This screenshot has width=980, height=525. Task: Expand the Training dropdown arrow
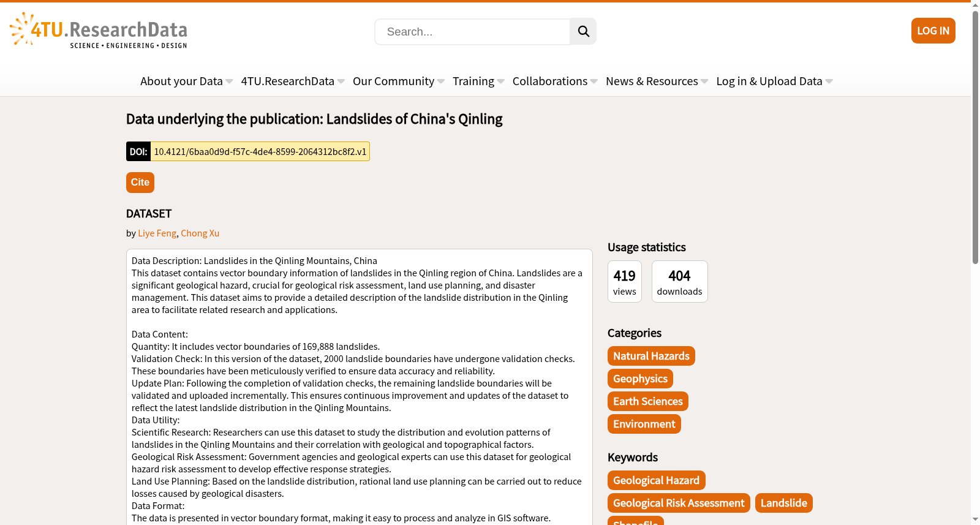click(501, 81)
